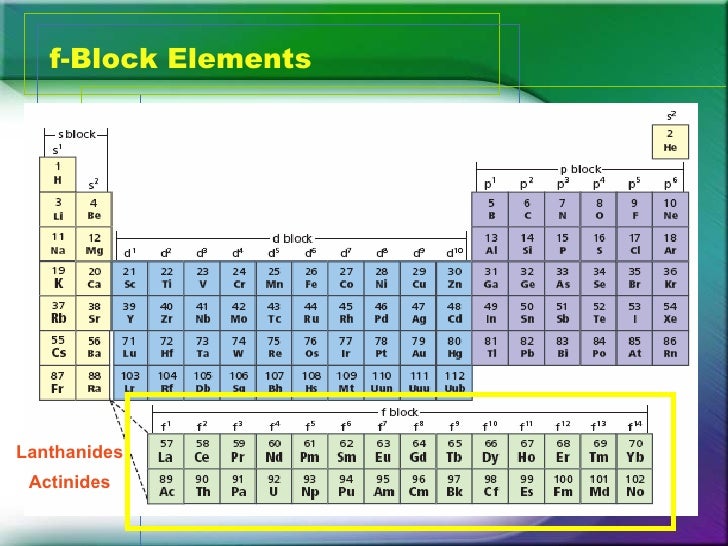Select the Argon (Ar) cell
This screenshot has height=546, width=728.
click(x=670, y=244)
